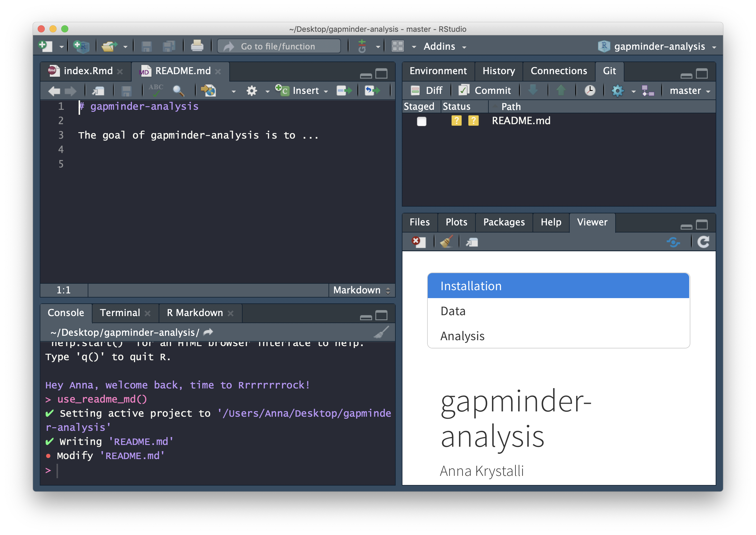Click the Git Pull down arrow icon
Screen dimensions: 756x535
tap(533, 90)
